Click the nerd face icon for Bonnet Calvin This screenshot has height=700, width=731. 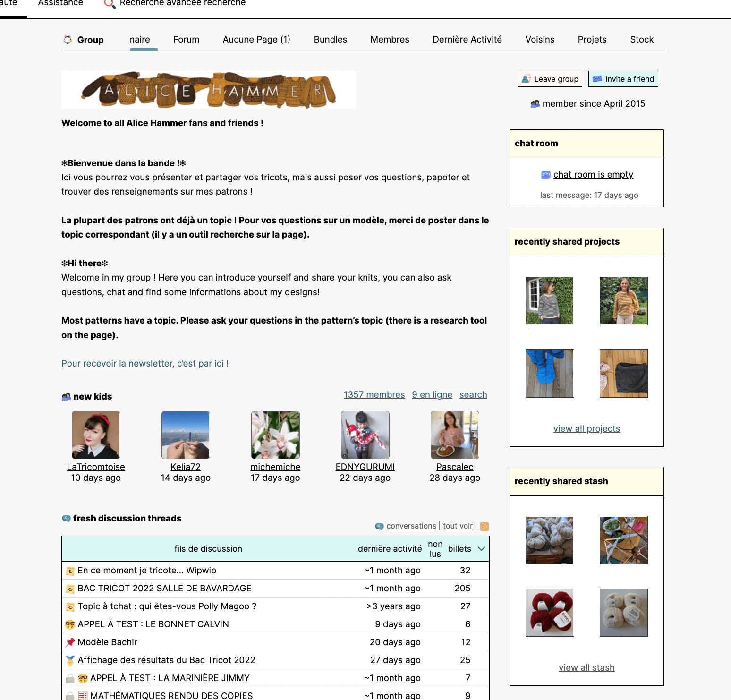pyautogui.click(x=70, y=624)
